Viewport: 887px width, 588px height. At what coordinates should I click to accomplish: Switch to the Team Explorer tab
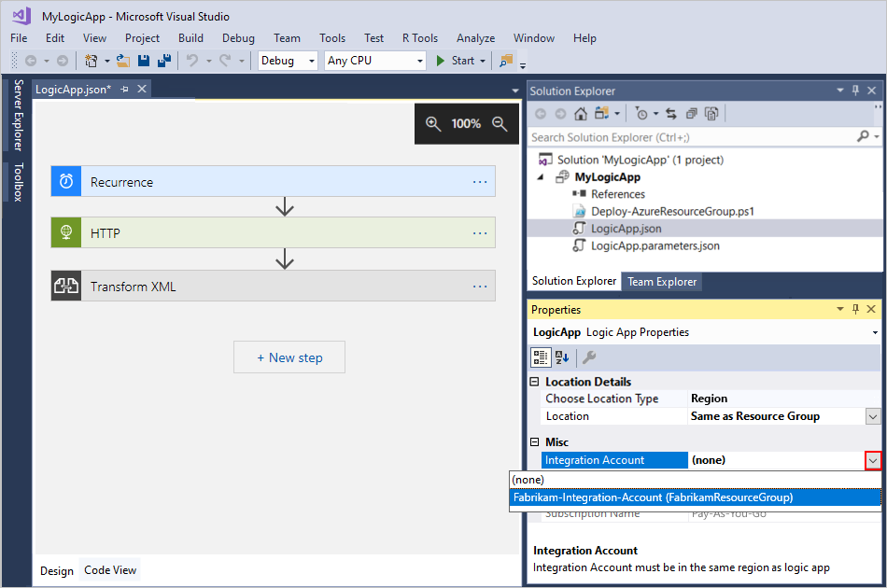point(661,281)
